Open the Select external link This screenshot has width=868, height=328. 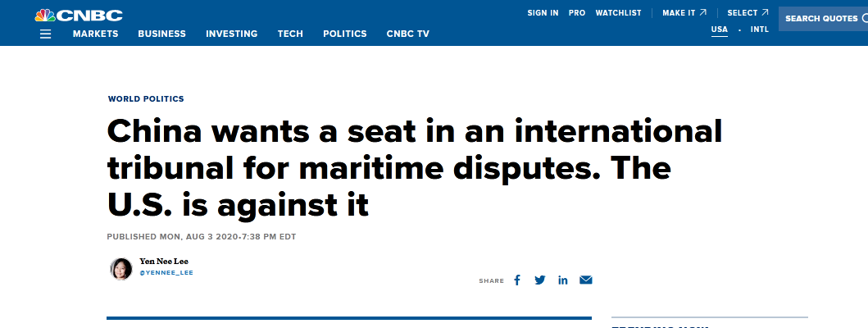coord(748,13)
